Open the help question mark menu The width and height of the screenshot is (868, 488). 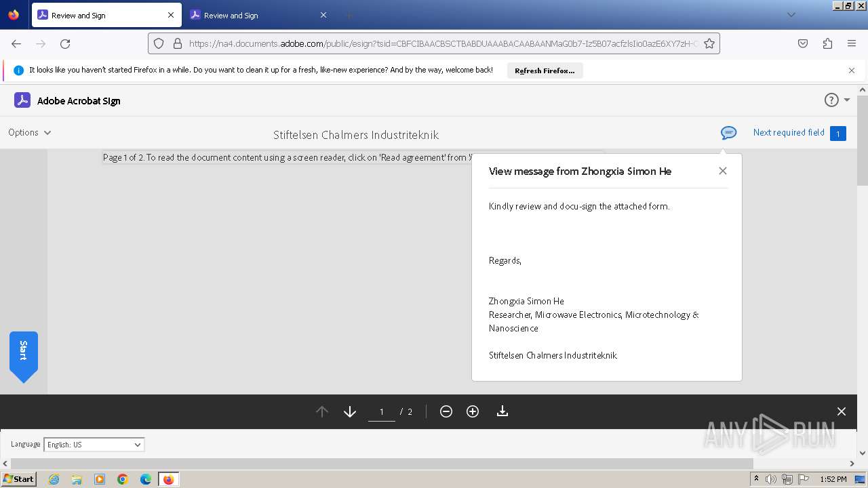coord(831,100)
